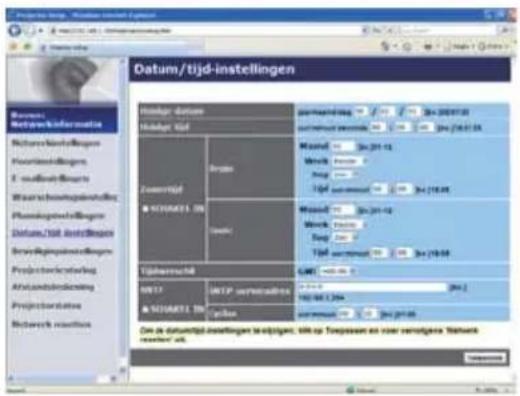This screenshot has height=396, width=520.
Task: Open Poortinstellingen in the sidebar
Action: tap(49, 162)
